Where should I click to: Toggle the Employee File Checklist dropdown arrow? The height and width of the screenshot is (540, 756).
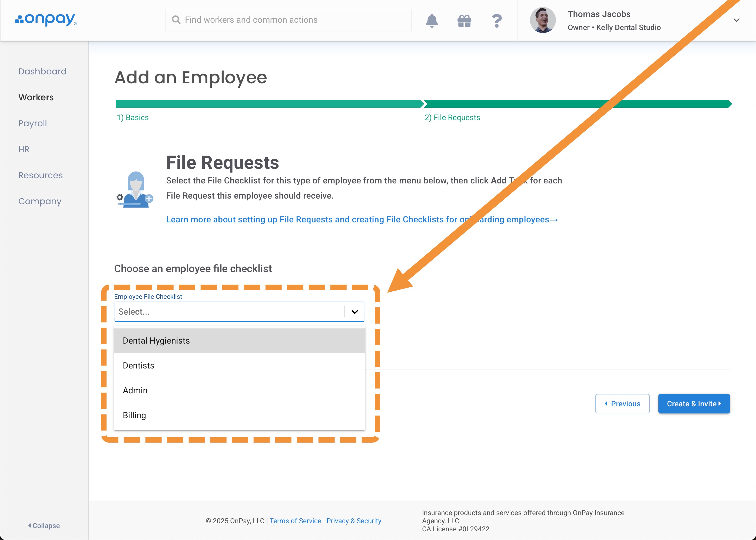(x=354, y=312)
